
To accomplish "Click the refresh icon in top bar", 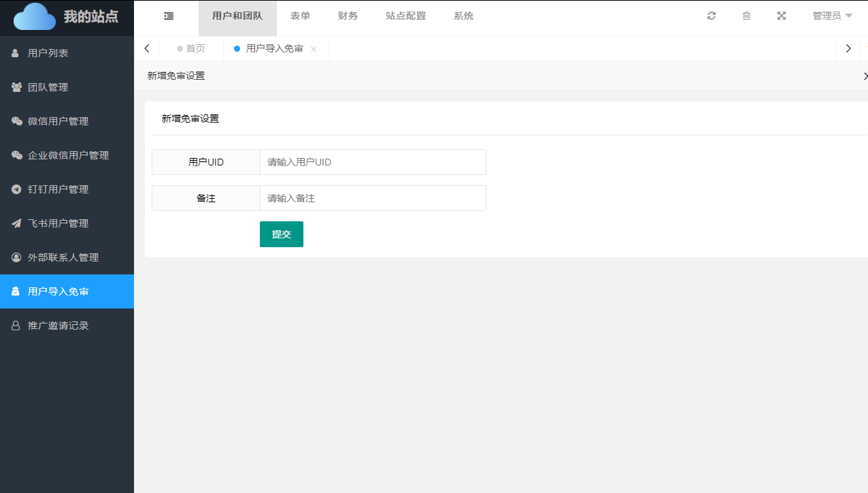I will (x=712, y=16).
